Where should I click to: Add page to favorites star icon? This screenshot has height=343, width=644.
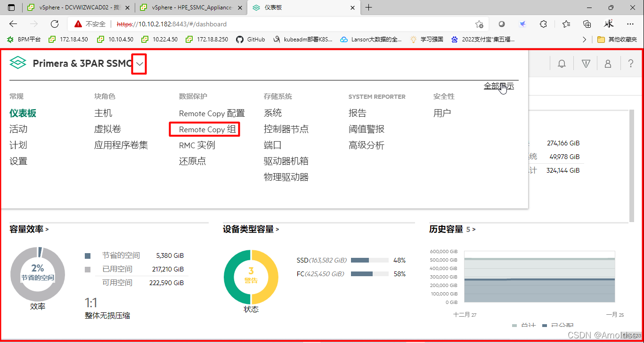point(479,24)
